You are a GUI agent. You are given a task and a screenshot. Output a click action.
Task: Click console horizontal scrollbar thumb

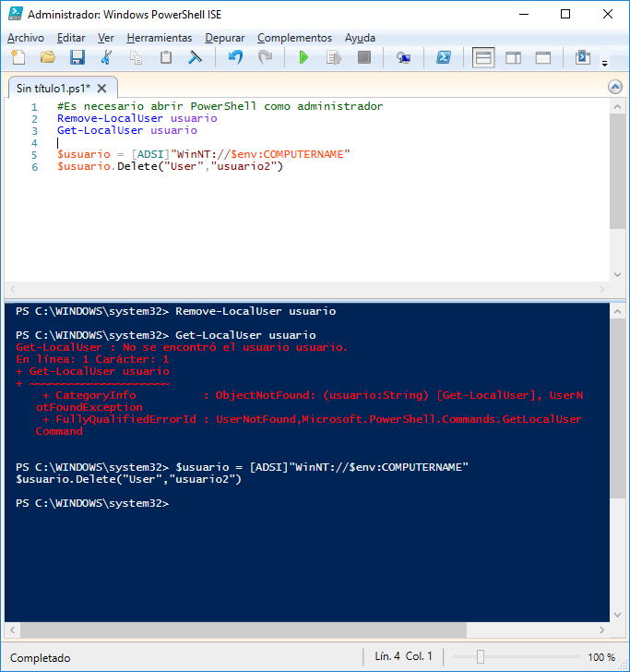point(244,630)
